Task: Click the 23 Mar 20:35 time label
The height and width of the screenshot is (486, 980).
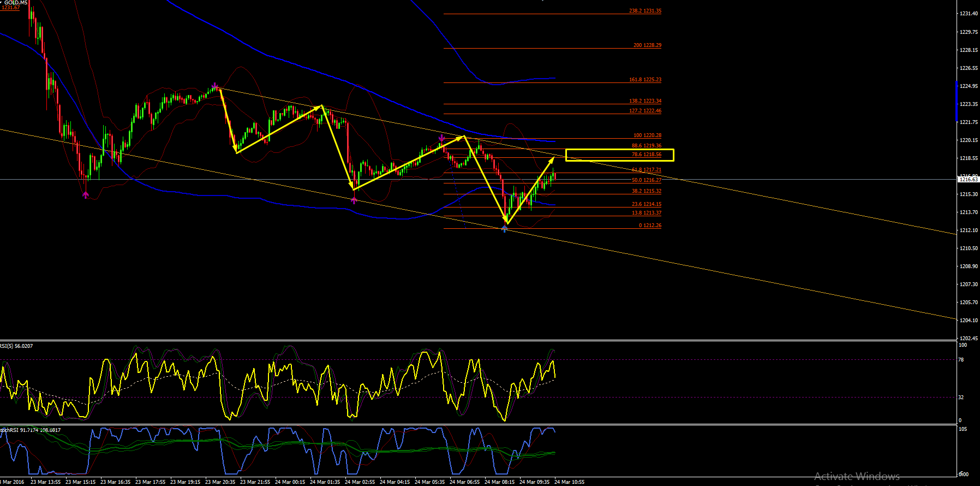Action: coord(220,482)
